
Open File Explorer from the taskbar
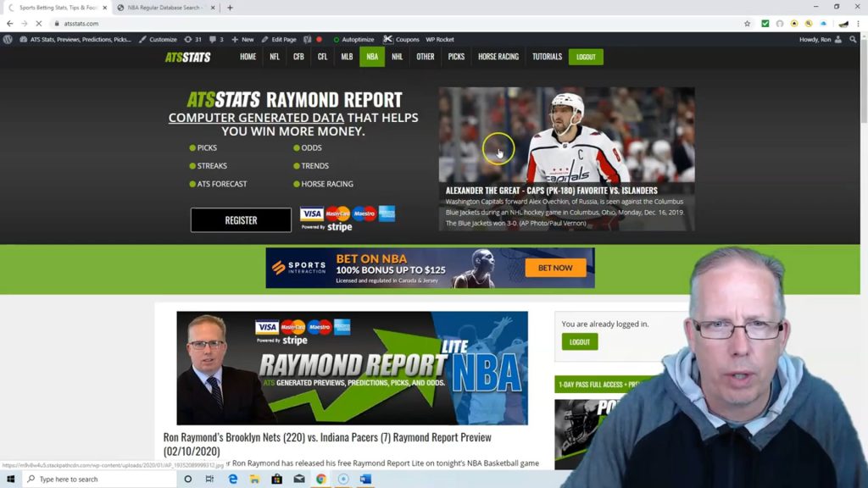click(254, 480)
